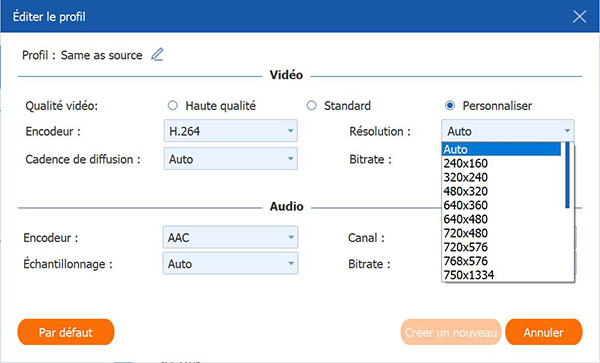Choose 480x320 resolution
The image size is (600, 363).
(x=502, y=191)
